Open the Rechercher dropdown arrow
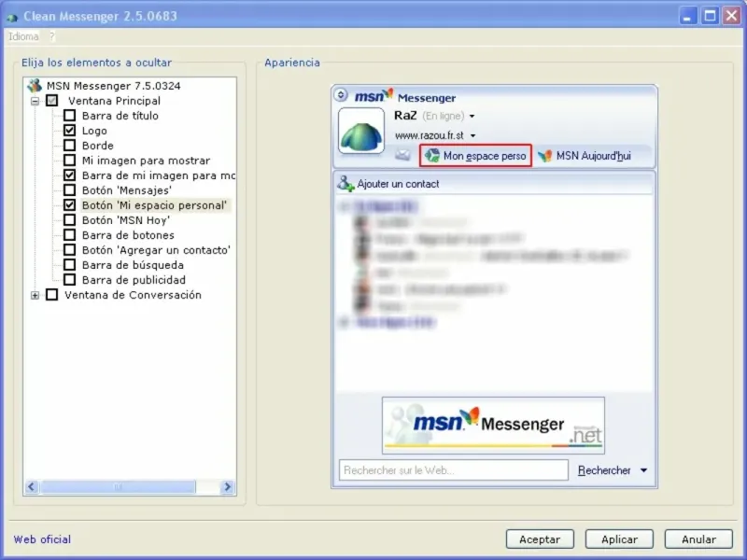This screenshot has width=747, height=560. pyautogui.click(x=643, y=470)
